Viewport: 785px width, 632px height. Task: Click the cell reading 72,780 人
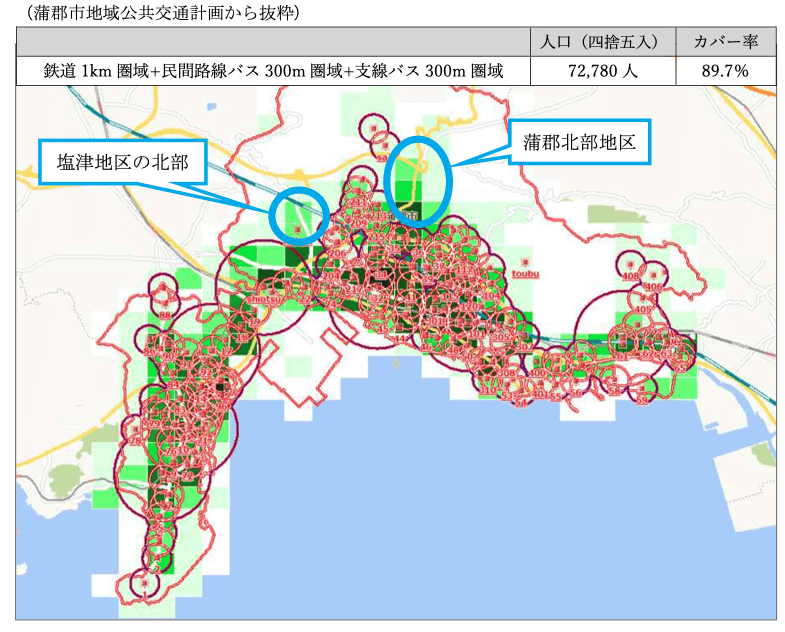tap(603, 71)
